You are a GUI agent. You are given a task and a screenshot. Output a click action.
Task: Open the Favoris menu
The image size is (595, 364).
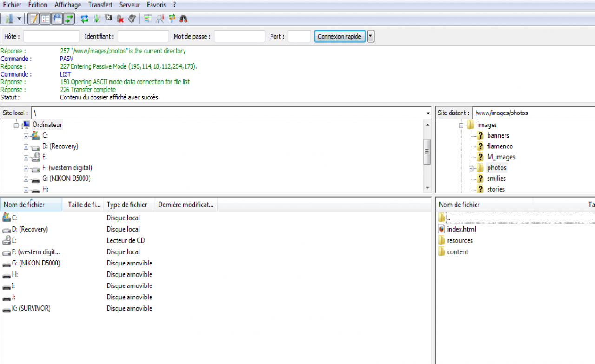(x=156, y=5)
